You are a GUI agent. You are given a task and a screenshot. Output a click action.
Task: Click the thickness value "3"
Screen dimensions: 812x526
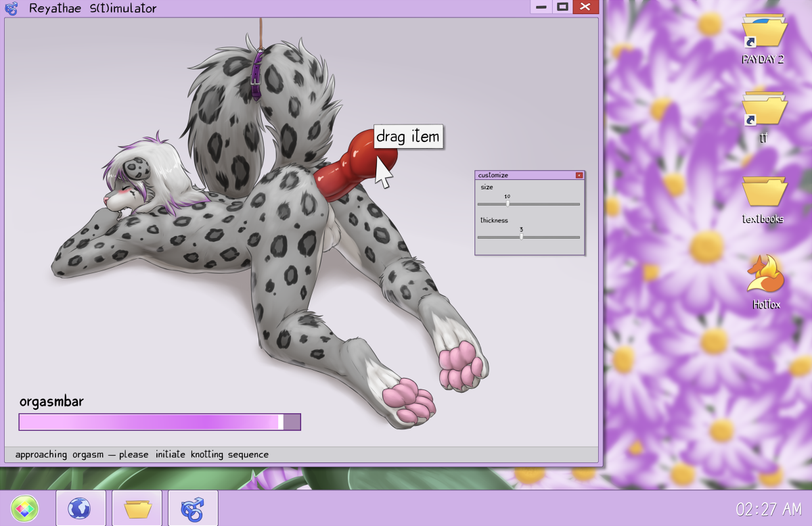tap(521, 230)
